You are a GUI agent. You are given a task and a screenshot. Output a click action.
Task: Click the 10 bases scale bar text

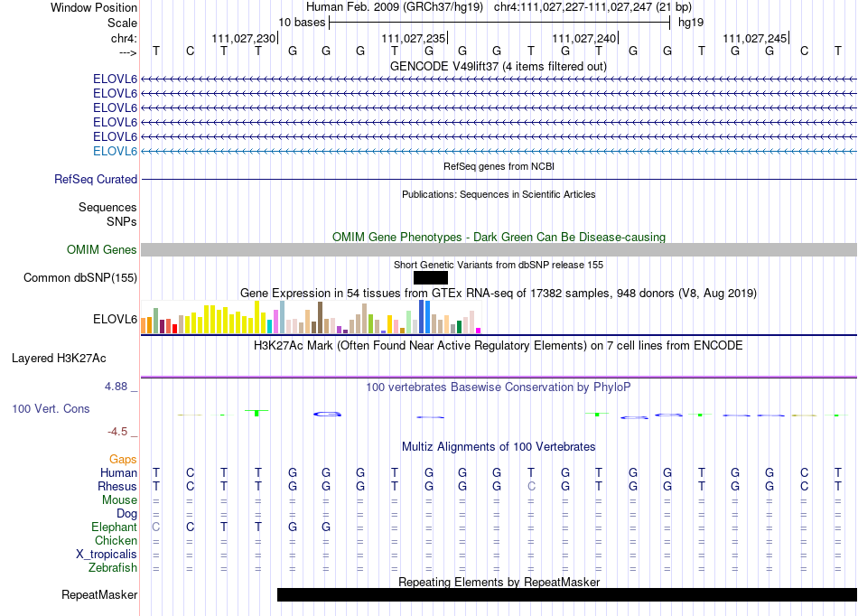click(x=302, y=23)
